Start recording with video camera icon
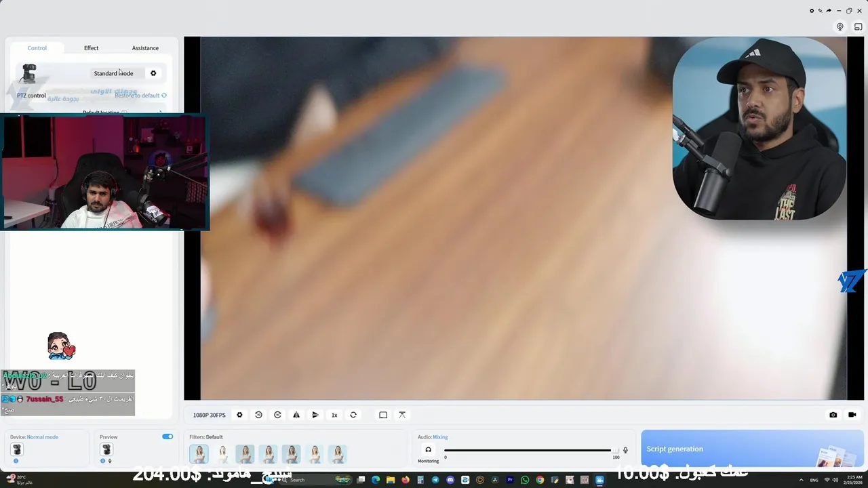The width and height of the screenshot is (868, 488). click(852, 415)
